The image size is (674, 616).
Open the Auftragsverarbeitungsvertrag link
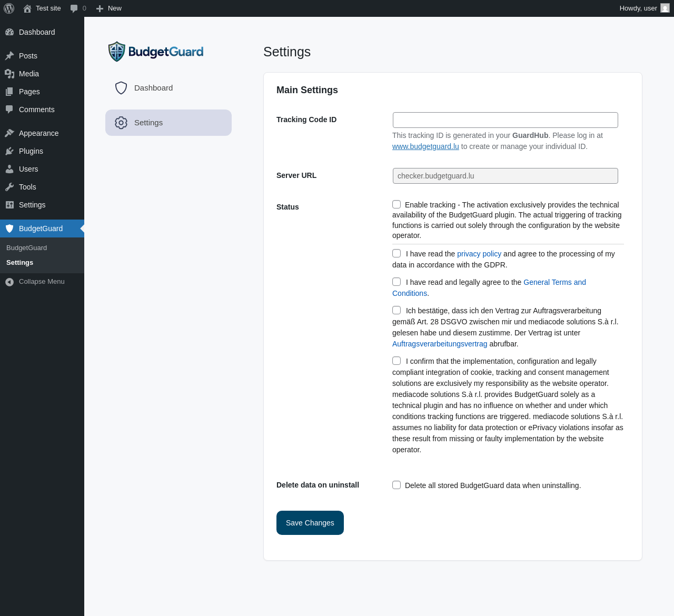pyautogui.click(x=440, y=344)
